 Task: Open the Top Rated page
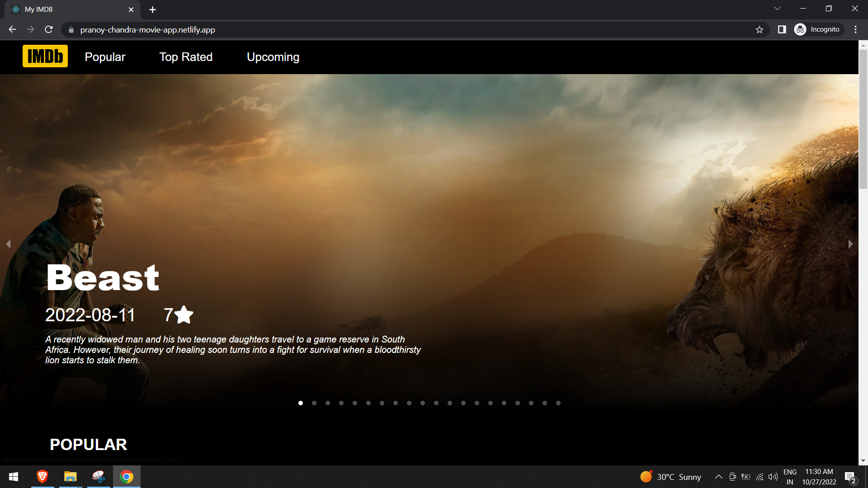[186, 57]
